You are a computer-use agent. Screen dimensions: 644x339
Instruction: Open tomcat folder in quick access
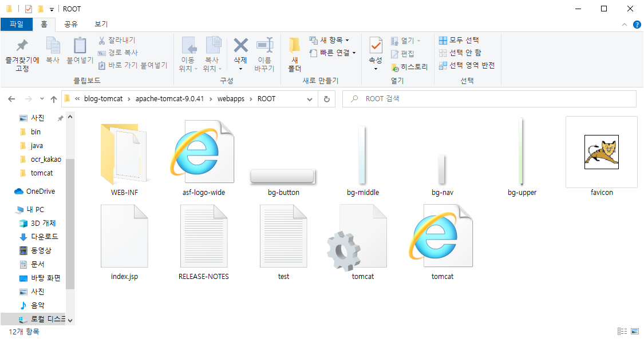pos(37,173)
